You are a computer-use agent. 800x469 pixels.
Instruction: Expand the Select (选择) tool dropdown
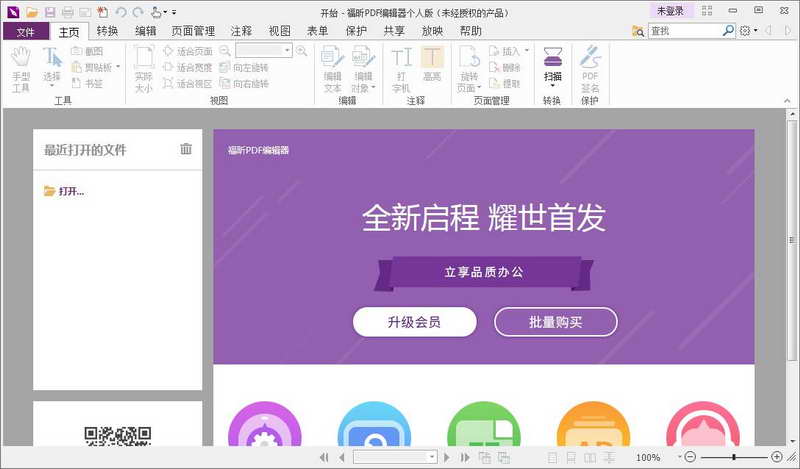click(52, 86)
